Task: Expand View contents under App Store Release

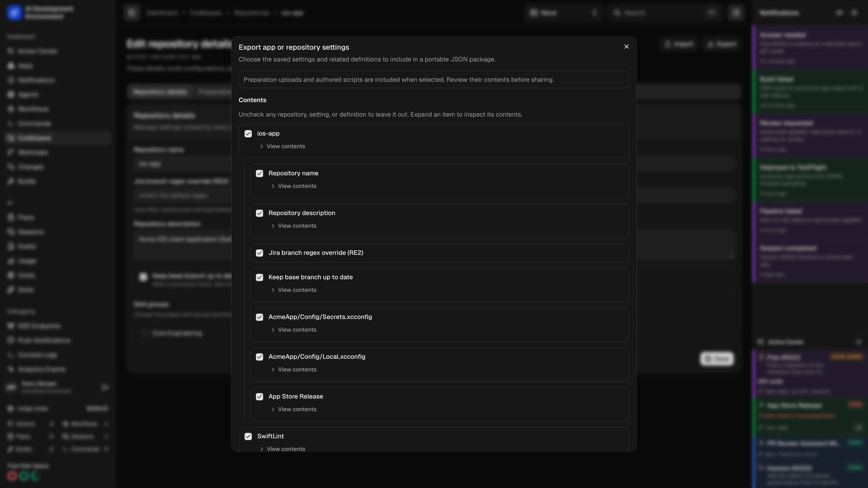Action: [x=294, y=409]
